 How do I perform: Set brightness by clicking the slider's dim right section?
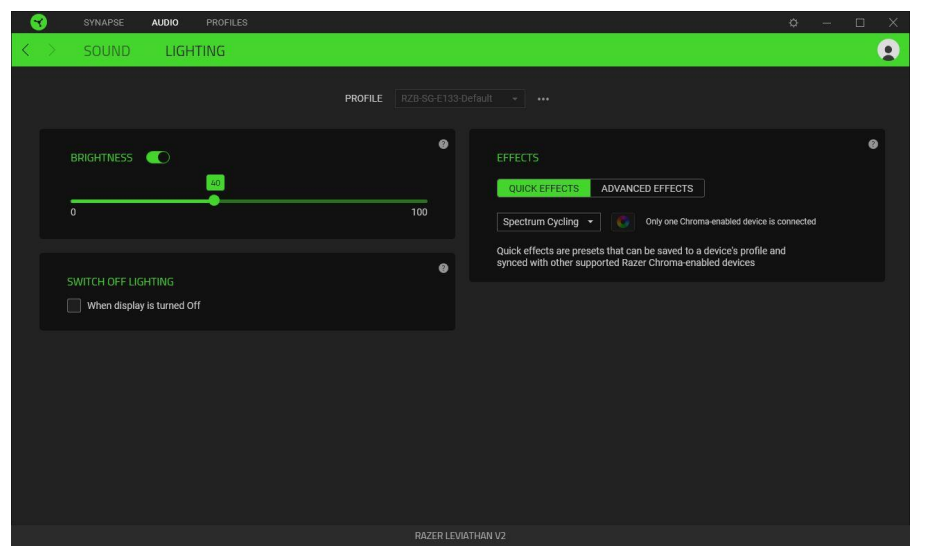(x=323, y=201)
